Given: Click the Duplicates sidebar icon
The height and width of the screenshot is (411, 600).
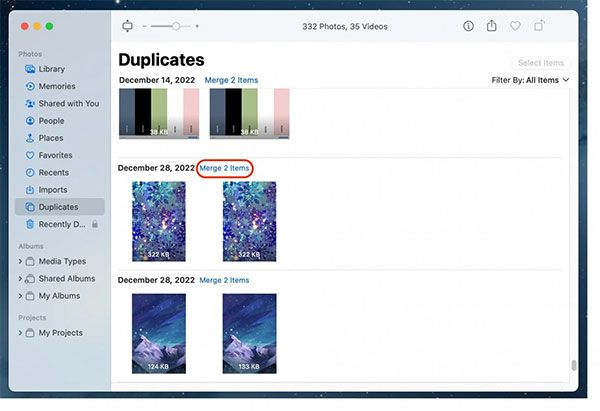Looking at the screenshot, I should tap(30, 207).
